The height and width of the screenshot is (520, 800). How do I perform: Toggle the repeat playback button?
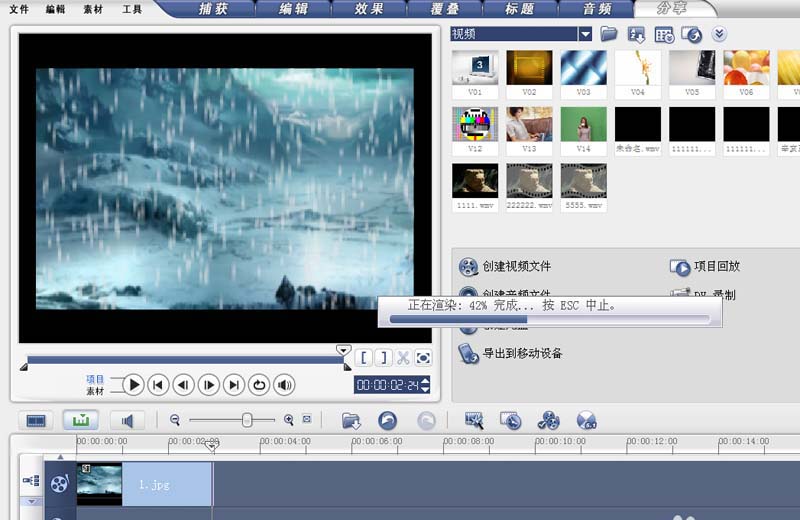click(259, 385)
